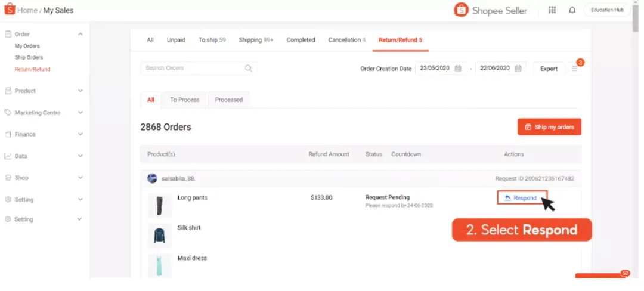The width and height of the screenshot is (644, 291).
Task: Click the Silk shirt product name
Action: tap(189, 227)
